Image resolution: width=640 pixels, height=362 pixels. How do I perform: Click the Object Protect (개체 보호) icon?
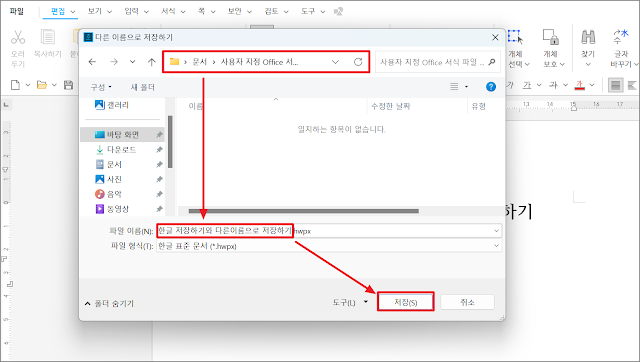click(x=550, y=37)
